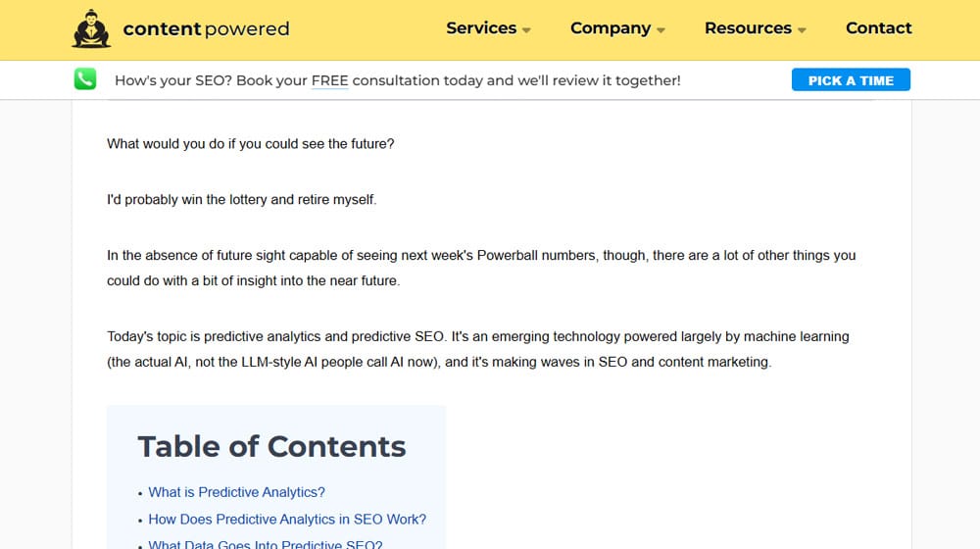Open the Company menu
This screenshot has height=549, width=980.
pyautogui.click(x=611, y=28)
